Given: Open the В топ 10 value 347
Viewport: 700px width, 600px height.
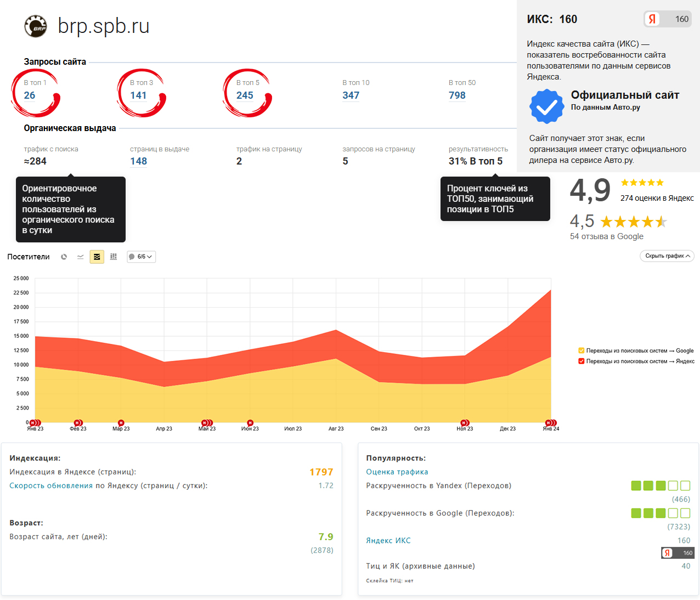Looking at the screenshot, I should pos(351,95).
